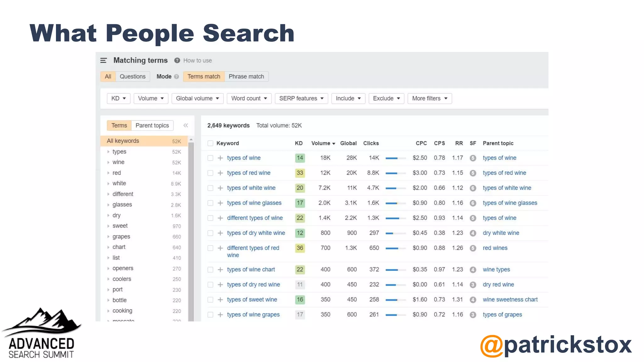Open the SERP features filter dropdown
The width and height of the screenshot is (644, 362).
[301, 98]
